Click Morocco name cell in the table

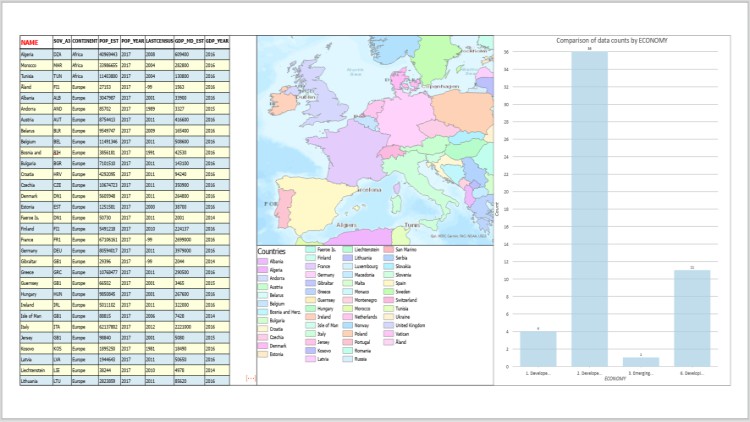coord(36,65)
